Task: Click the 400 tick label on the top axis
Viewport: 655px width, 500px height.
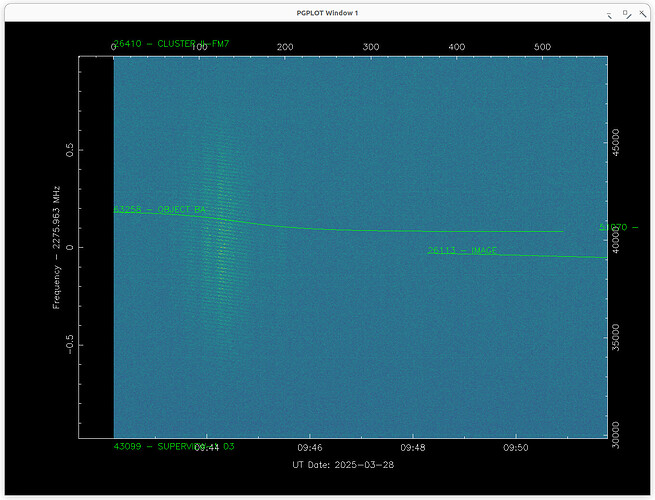Action: pos(457,47)
